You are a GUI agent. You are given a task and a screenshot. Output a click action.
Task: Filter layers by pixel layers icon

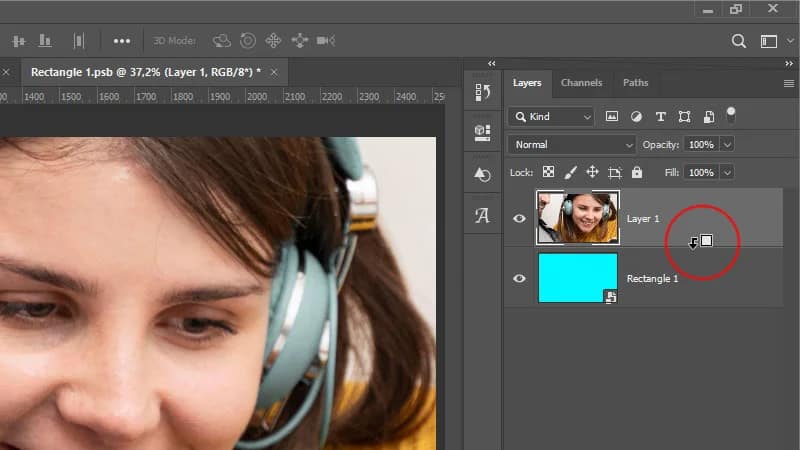(611, 116)
